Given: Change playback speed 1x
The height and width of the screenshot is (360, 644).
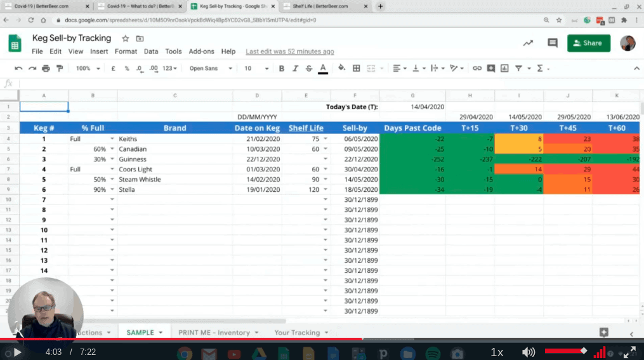Looking at the screenshot, I should [497, 352].
